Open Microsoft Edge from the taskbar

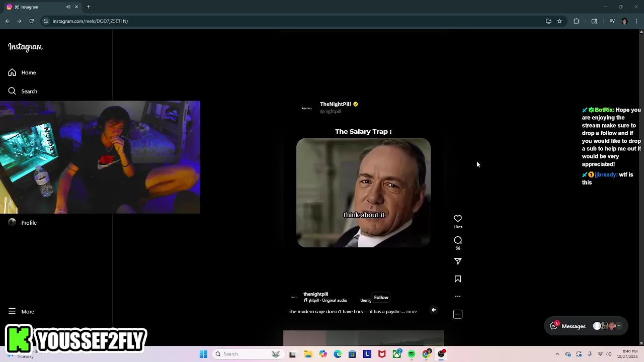coord(338,354)
